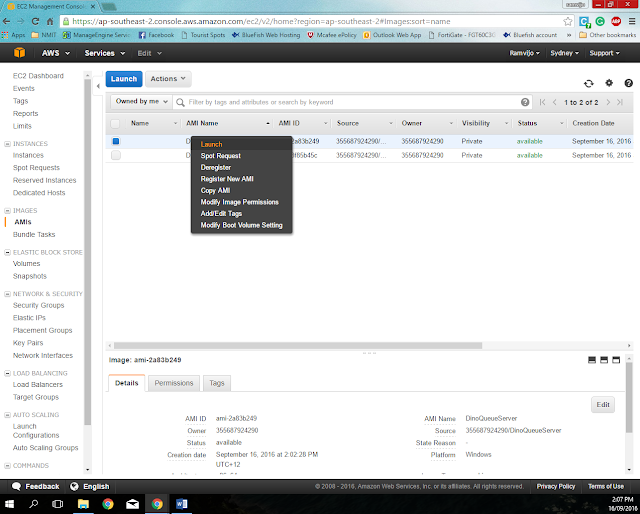The height and width of the screenshot is (514, 640).
Task: Click the Feedback button in the footer
Action: click(36, 486)
